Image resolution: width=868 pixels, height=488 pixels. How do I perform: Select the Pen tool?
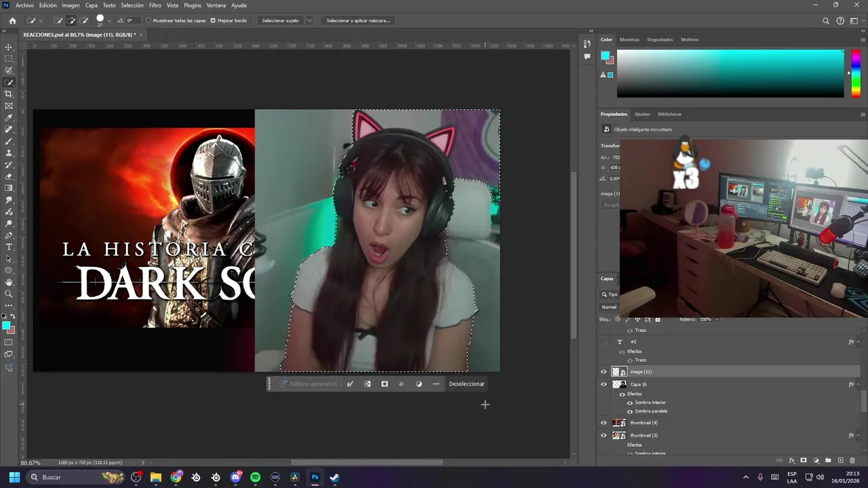pyautogui.click(x=9, y=235)
